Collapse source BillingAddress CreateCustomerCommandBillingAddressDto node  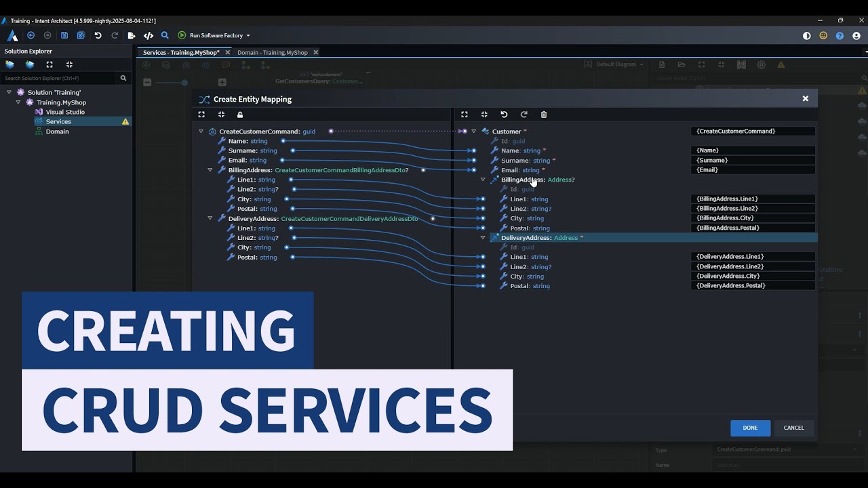[210, 170]
